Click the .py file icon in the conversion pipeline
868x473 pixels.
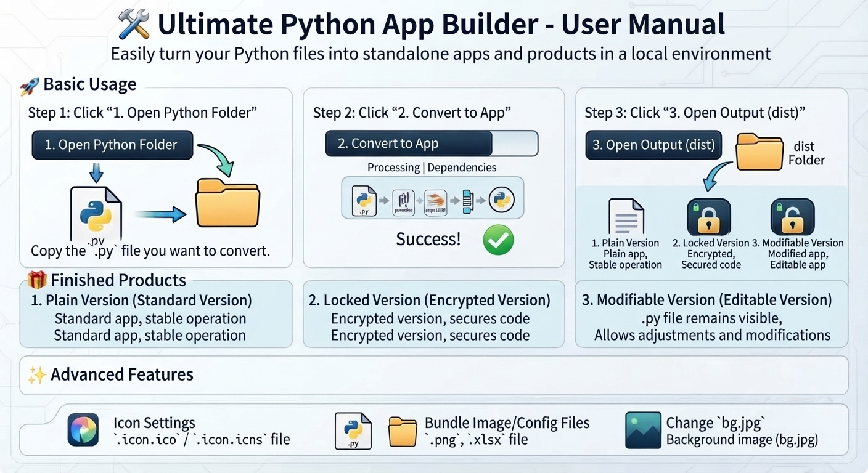(x=364, y=200)
